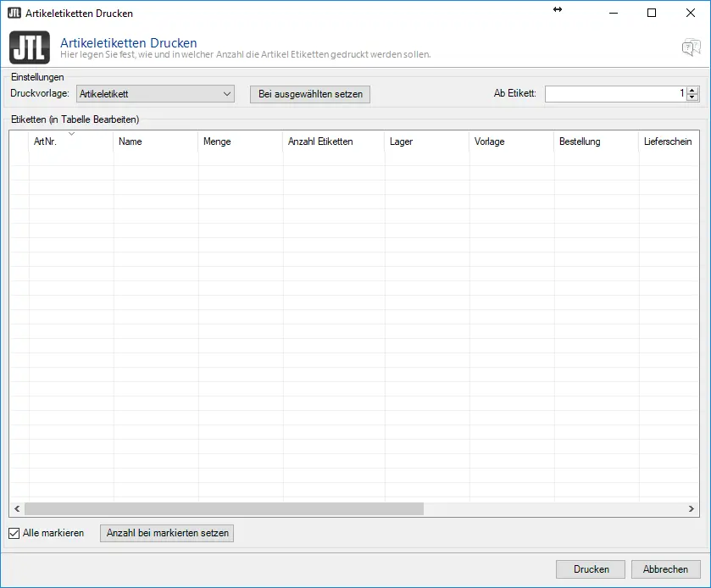Sort by Anzahl Etiketten column header
The height and width of the screenshot is (588, 711).
click(x=334, y=141)
